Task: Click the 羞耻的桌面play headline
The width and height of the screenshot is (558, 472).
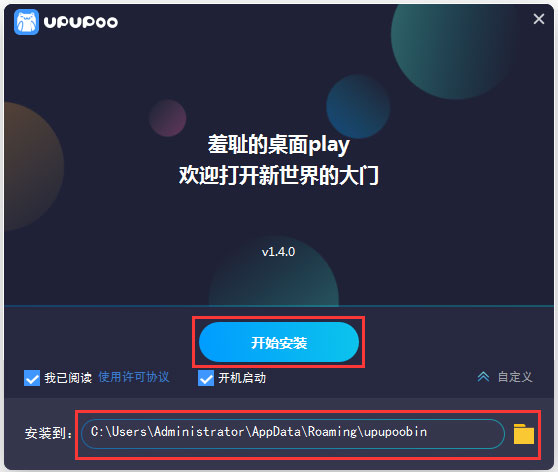Action: tap(279, 145)
